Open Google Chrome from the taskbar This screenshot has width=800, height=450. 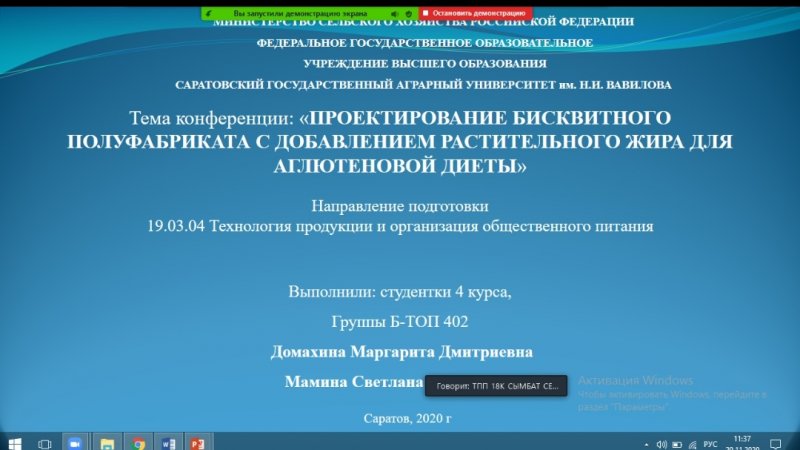[x=138, y=442]
